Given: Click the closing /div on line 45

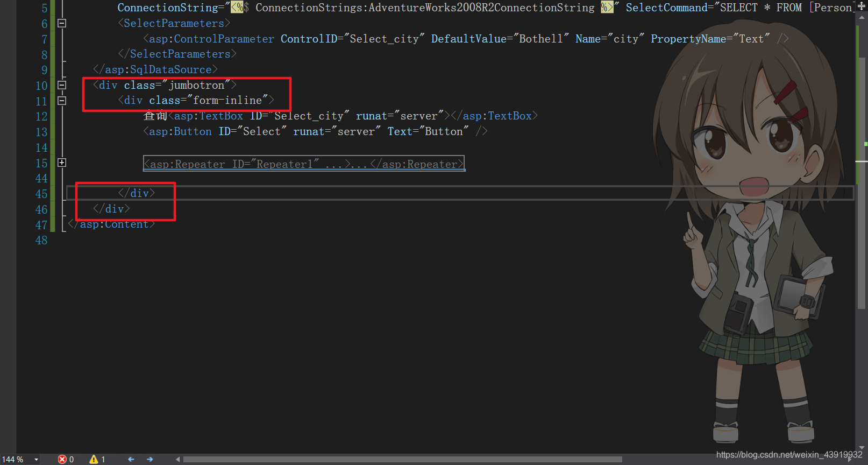Looking at the screenshot, I should click(137, 193).
